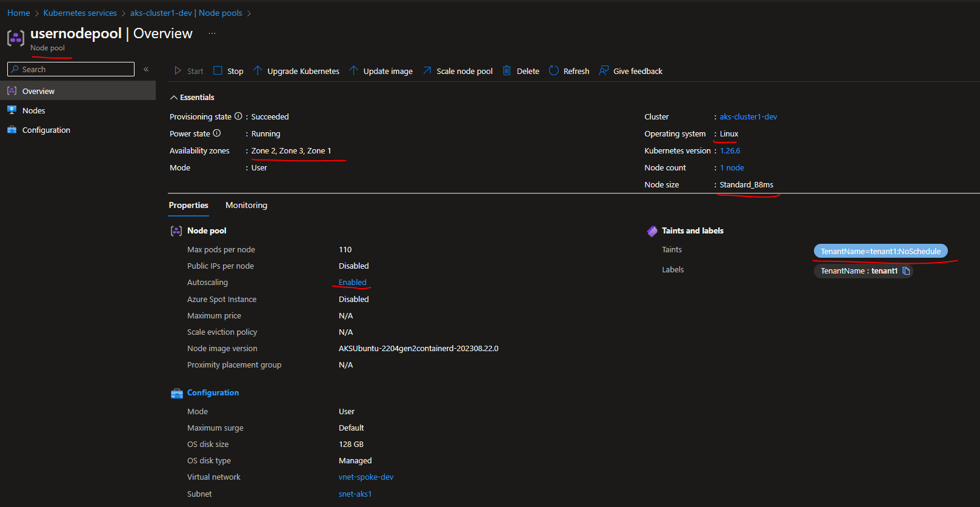This screenshot has height=507, width=980.
Task: Open Scale node pool
Action: point(458,71)
